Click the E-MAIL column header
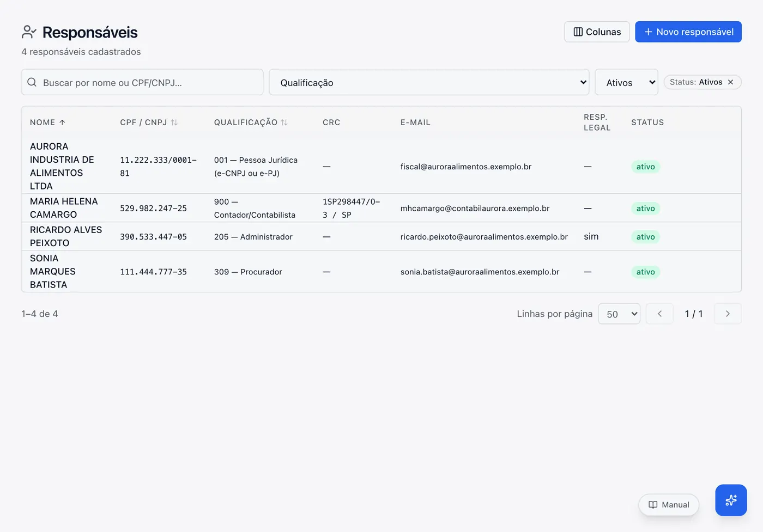 point(415,123)
